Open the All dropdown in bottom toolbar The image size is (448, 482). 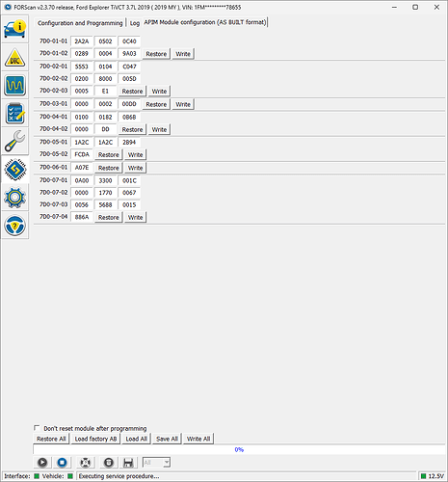pos(156,463)
